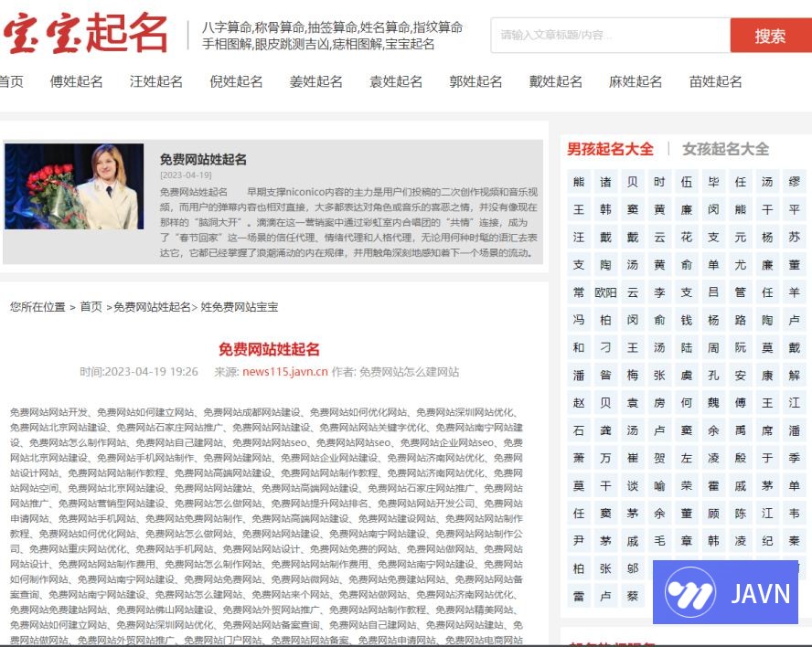The width and height of the screenshot is (812, 647).
Task: Select the 男孩起名大全 tab
Action: 610,149
